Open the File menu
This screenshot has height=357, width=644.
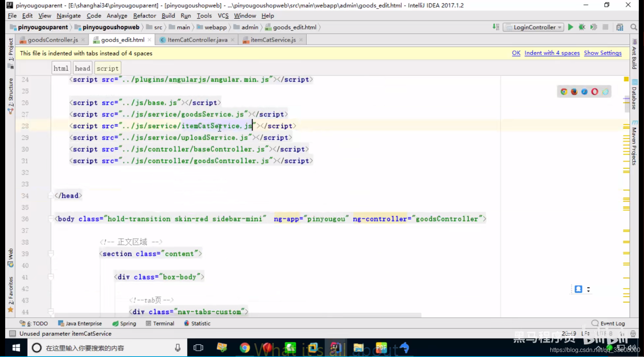coord(12,16)
